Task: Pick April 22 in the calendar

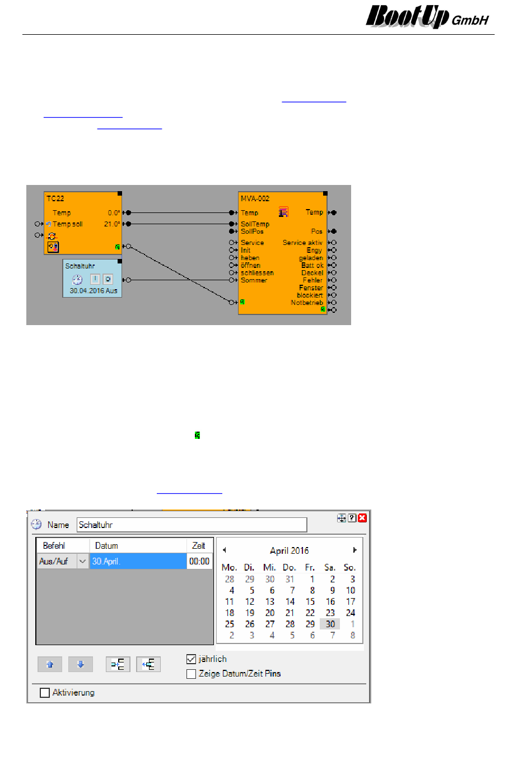Action: click(x=310, y=613)
